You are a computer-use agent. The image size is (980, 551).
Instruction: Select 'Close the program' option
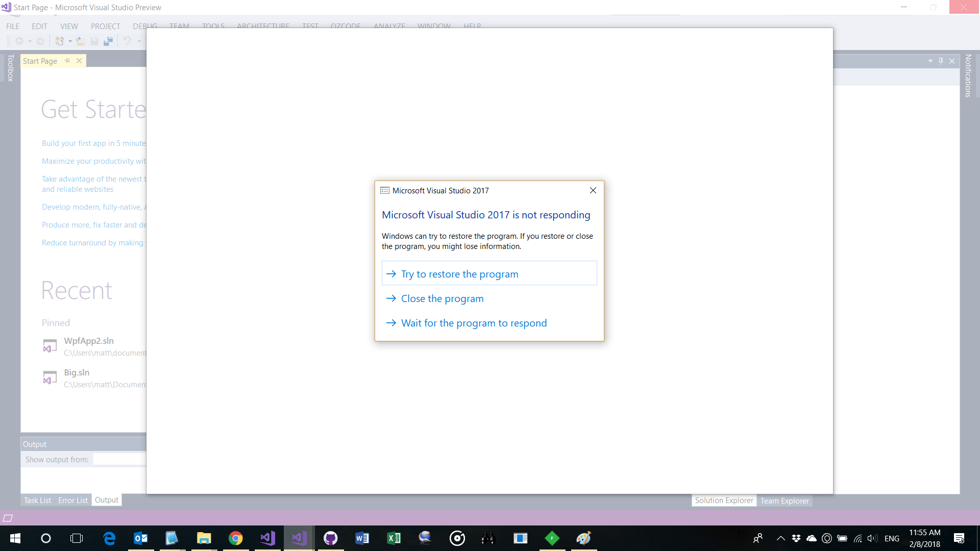[489, 298]
